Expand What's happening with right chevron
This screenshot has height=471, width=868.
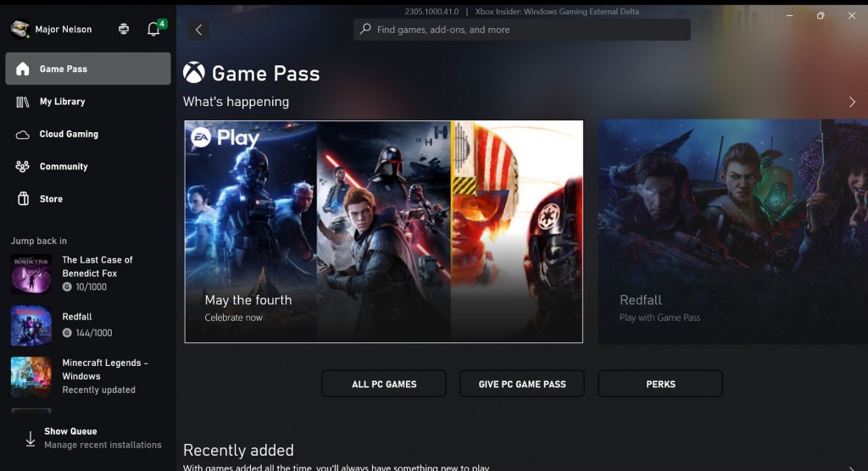(x=852, y=102)
